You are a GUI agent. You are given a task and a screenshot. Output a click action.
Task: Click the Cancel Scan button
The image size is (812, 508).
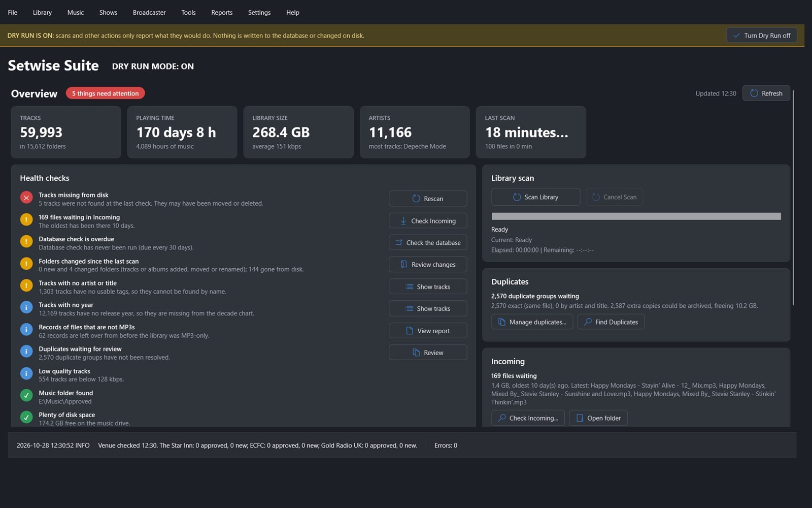(614, 197)
